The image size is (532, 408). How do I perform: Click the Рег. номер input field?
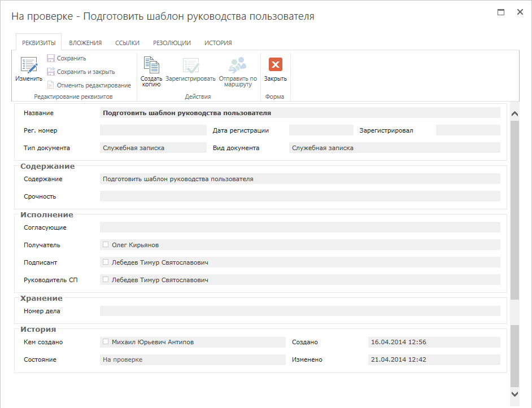click(x=153, y=130)
